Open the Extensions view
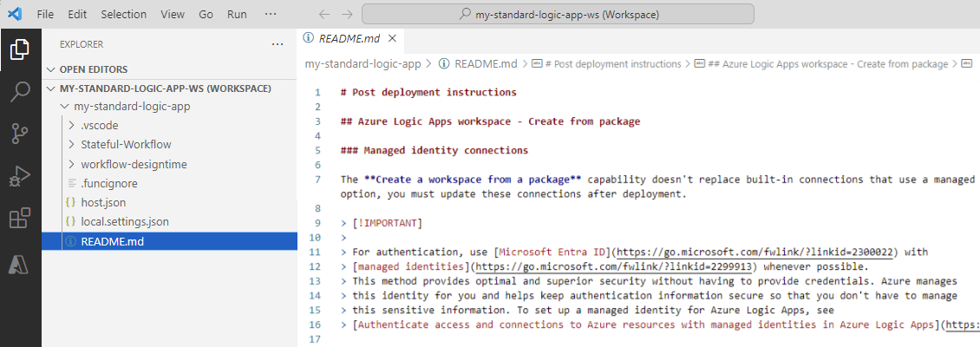The width and height of the screenshot is (980, 347). tap(20, 219)
